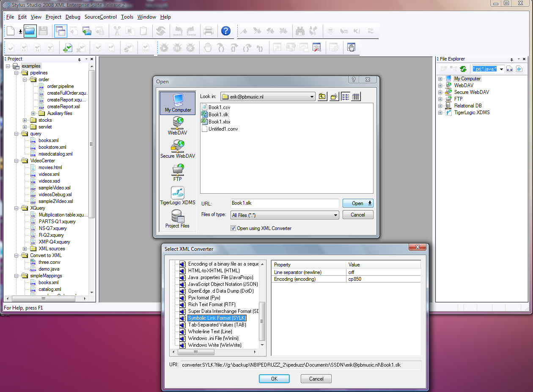
Task: Click OK in Select XML Converter dialog
Action: point(274,379)
